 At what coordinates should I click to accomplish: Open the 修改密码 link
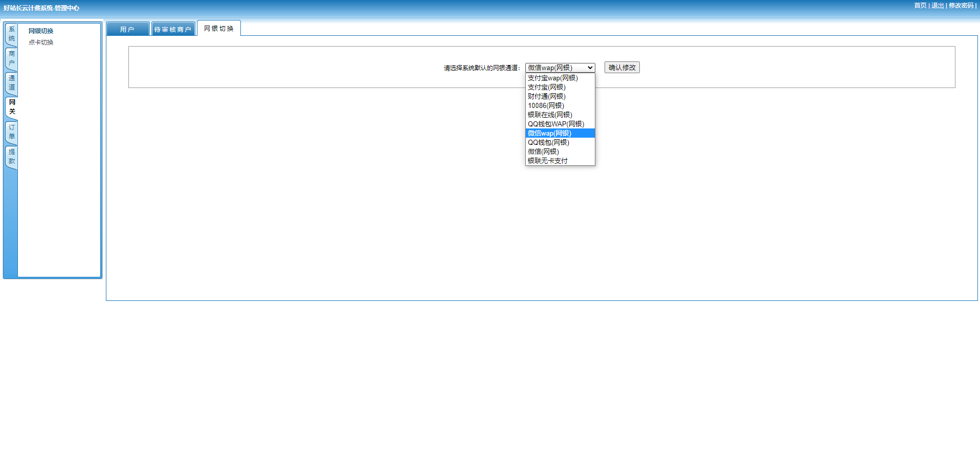point(961,6)
